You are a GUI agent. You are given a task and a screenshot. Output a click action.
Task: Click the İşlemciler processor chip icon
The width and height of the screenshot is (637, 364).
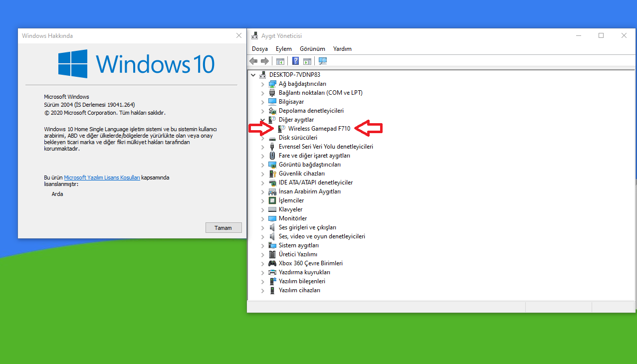272,200
